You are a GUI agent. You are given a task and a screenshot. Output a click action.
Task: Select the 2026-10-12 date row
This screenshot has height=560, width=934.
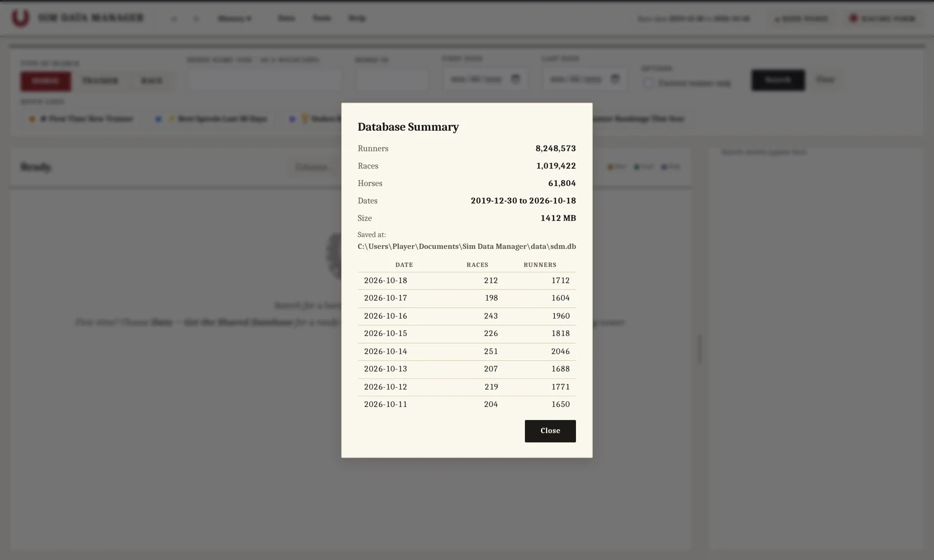466,387
